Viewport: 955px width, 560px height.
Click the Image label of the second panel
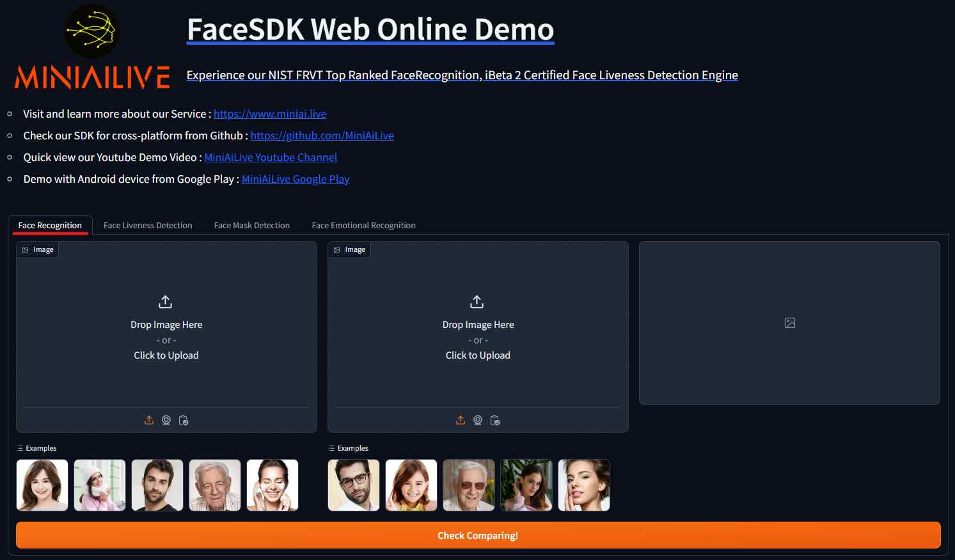pyautogui.click(x=349, y=249)
